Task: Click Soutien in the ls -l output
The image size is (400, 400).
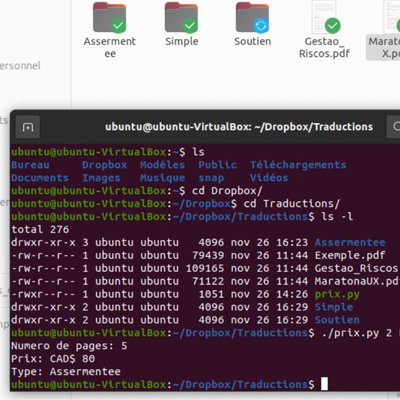Action: pyautogui.click(x=337, y=320)
